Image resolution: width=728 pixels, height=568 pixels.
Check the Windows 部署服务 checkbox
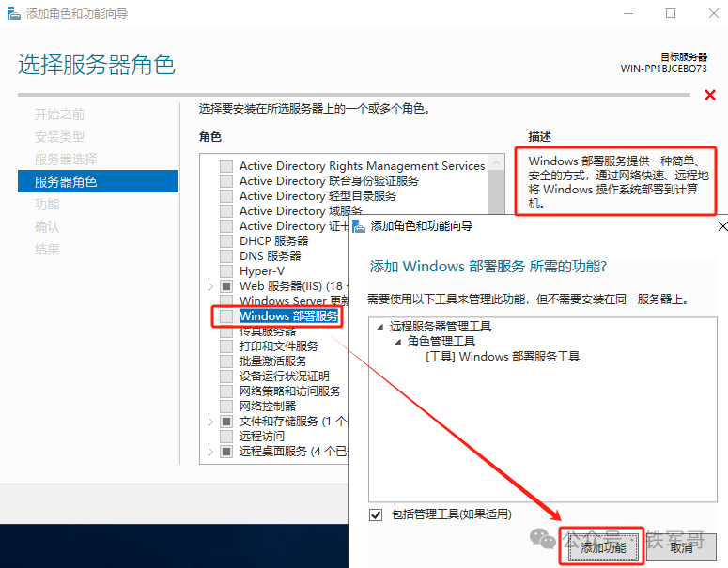click(226, 316)
